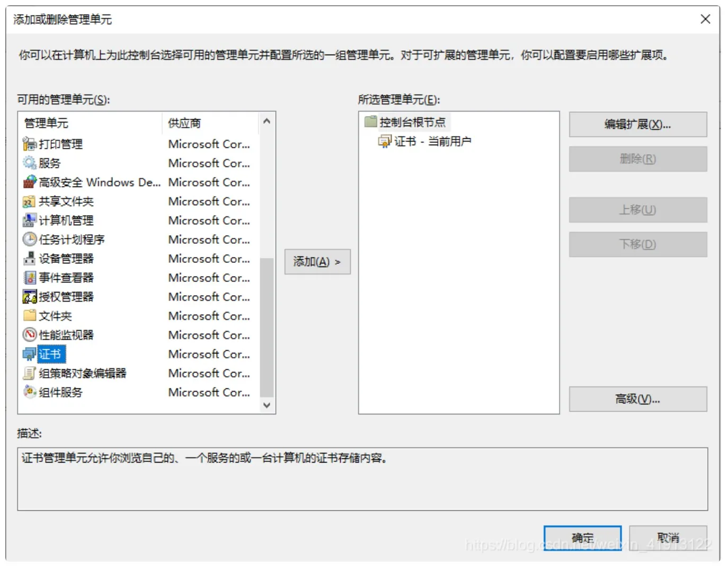The height and width of the screenshot is (568, 728).
Task: Click the 性能监视器 icon
Action: (x=30, y=334)
